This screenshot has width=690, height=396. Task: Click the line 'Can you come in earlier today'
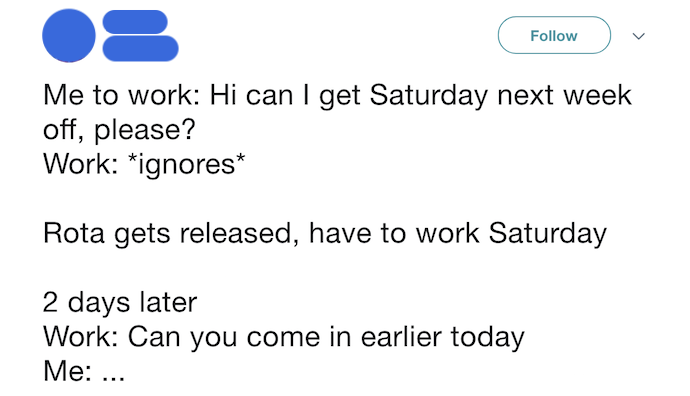283,338
